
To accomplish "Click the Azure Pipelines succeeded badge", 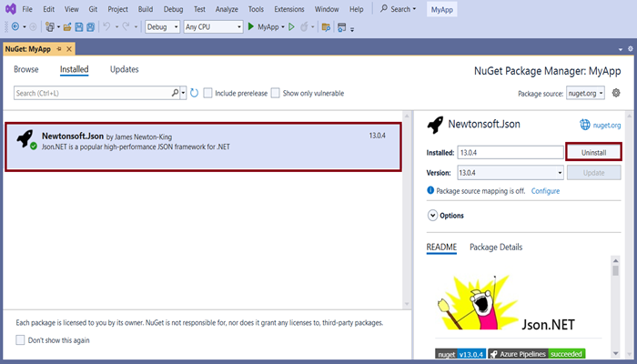I will [536, 354].
